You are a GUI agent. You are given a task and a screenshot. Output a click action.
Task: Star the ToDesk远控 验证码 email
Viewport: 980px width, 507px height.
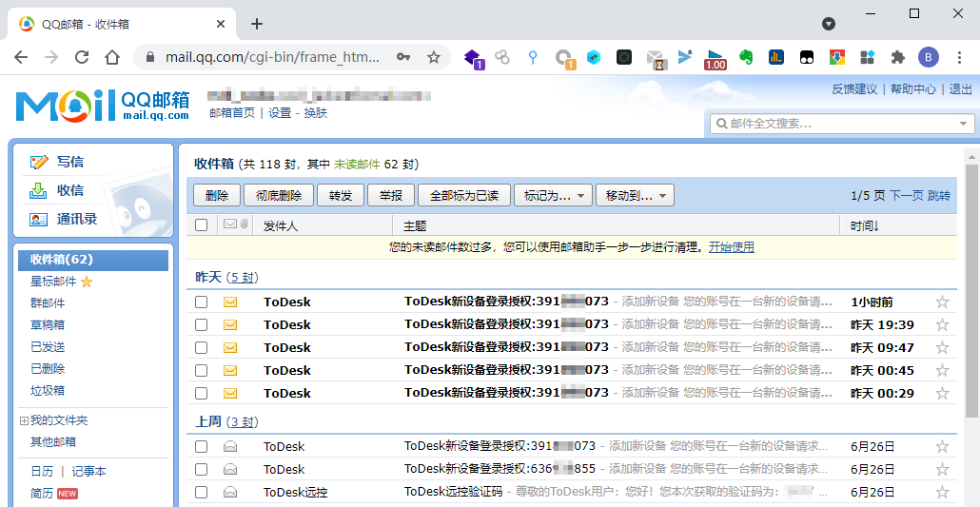pos(943,492)
